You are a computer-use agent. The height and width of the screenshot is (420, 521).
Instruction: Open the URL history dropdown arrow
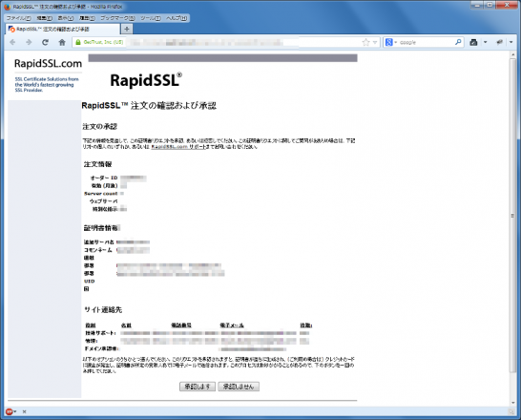click(375, 43)
